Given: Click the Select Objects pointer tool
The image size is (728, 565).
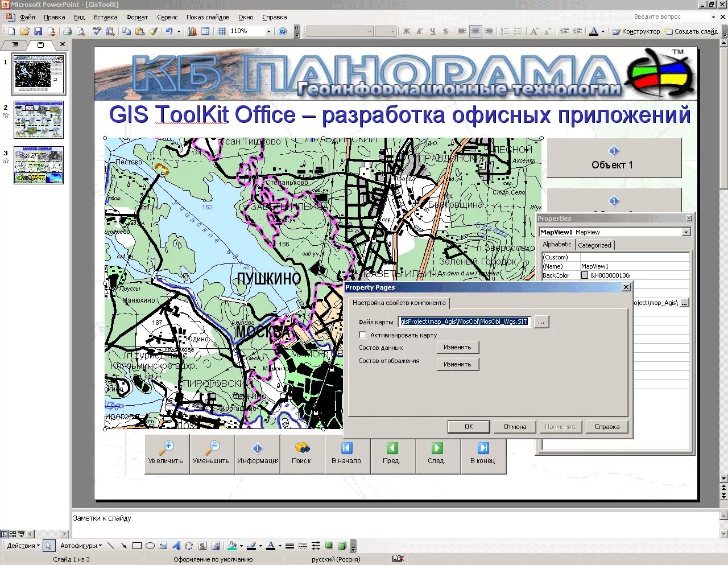Looking at the screenshot, I should (49, 546).
